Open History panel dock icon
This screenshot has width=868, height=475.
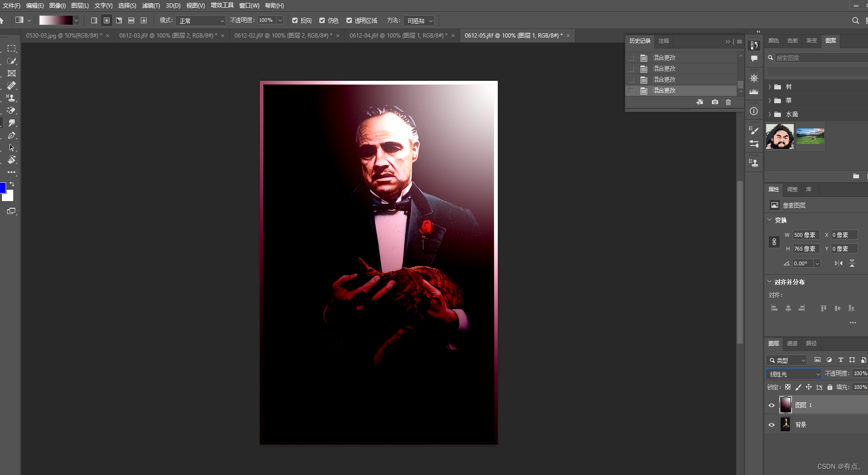(x=754, y=45)
